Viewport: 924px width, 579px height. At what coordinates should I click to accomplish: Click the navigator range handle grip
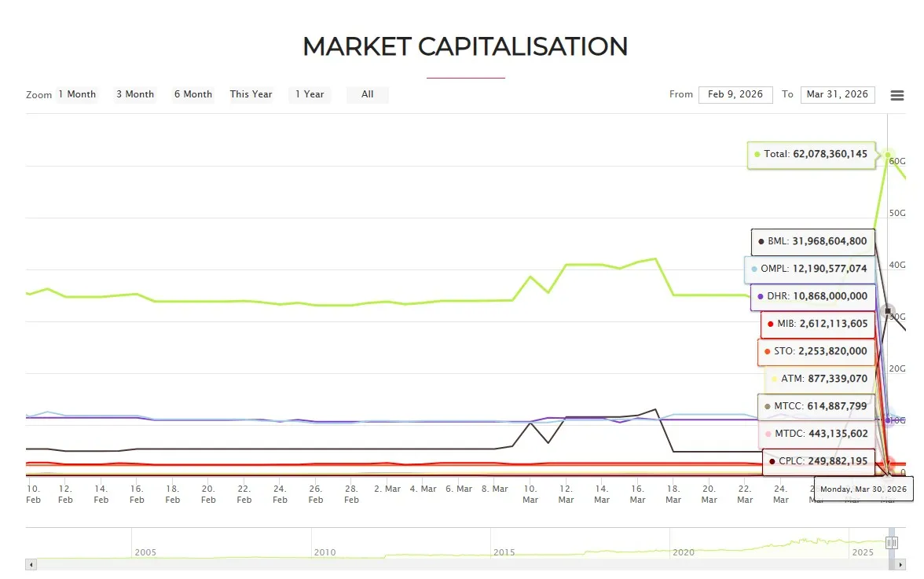(892, 542)
